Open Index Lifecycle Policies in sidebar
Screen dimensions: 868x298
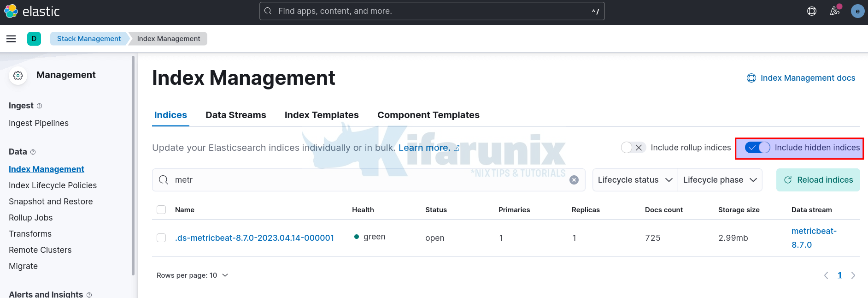[x=53, y=185]
